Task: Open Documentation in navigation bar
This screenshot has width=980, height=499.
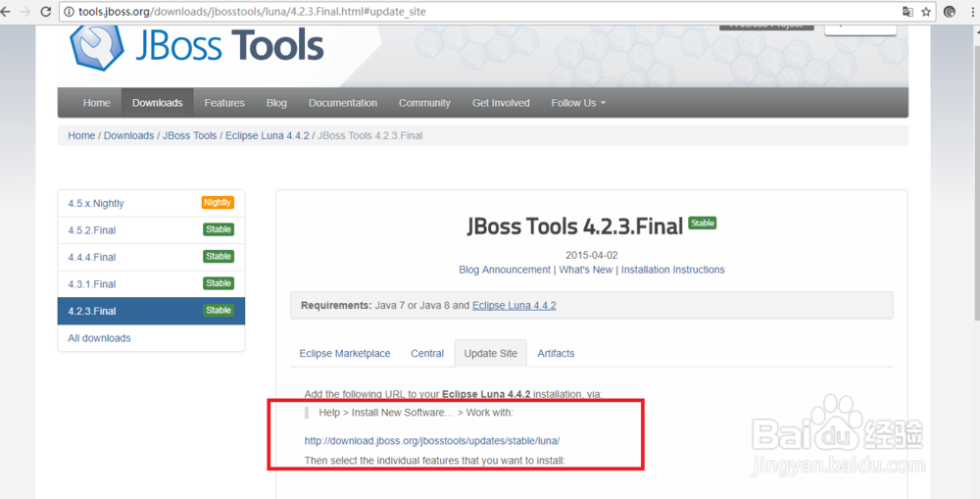Action: pyautogui.click(x=342, y=103)
